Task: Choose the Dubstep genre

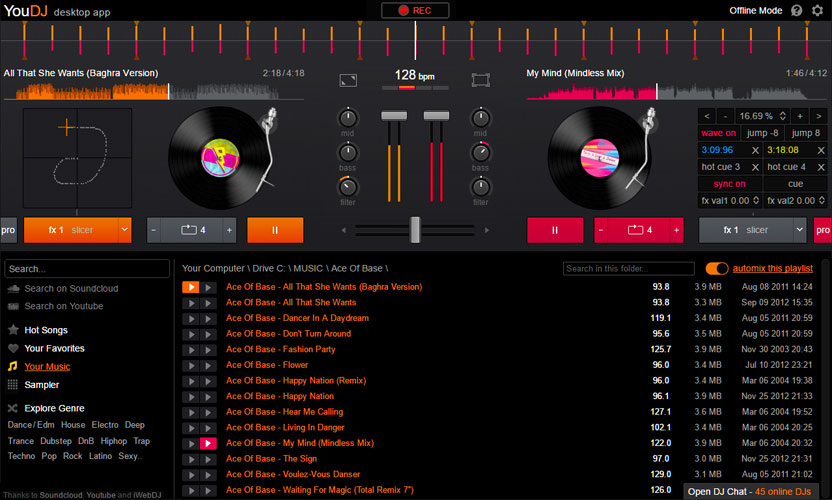Action: point(56,441)
